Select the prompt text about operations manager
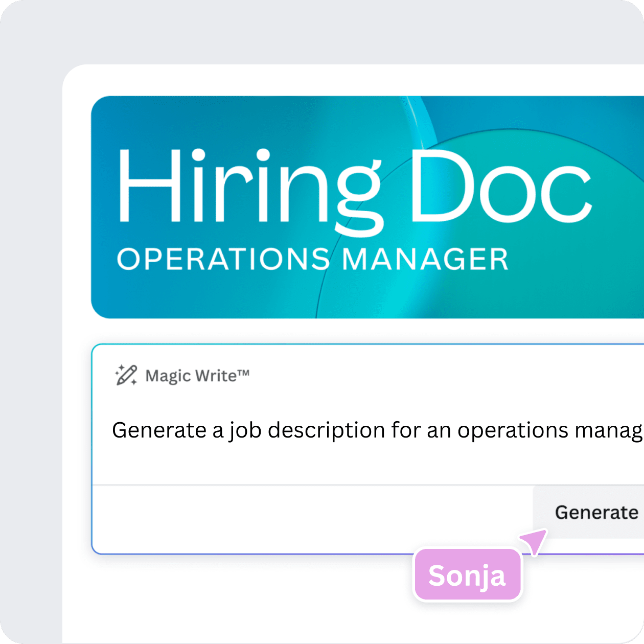The height and width of the screenshot is (644, 644). (358, 430)
